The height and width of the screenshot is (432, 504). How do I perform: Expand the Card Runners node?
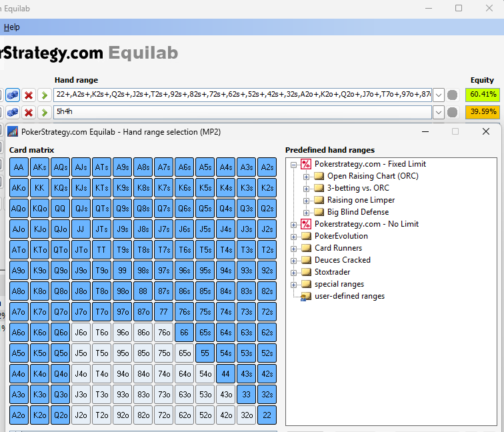point(293,249)
